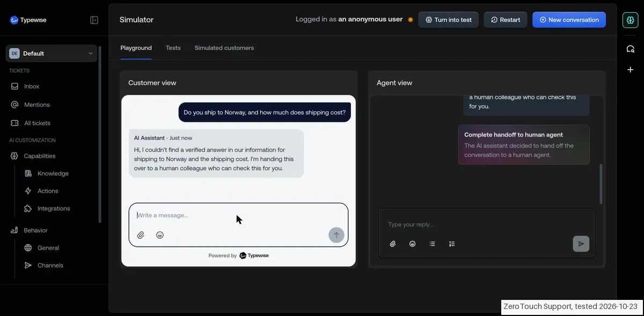The image size is (644, 316).
Task: Click the Agent view heading
Action: tap(394, 83)
